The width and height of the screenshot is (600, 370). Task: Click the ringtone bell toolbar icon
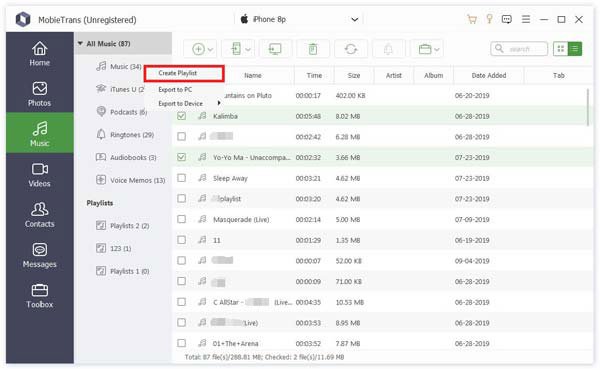[x=388, y=49]
